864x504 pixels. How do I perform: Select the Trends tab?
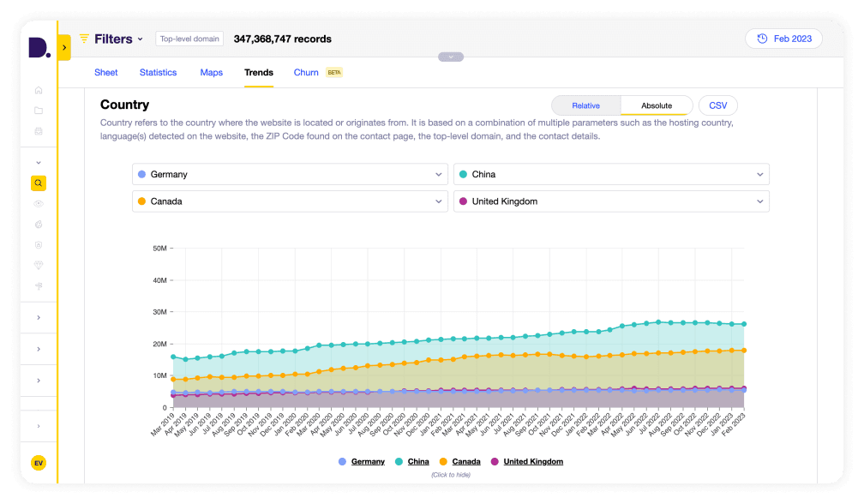click(x=259, y=73)
